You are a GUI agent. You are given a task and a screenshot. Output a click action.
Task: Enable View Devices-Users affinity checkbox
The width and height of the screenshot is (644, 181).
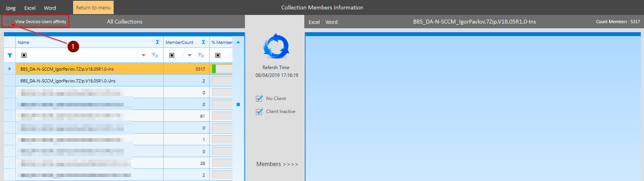tap(7, 22)
